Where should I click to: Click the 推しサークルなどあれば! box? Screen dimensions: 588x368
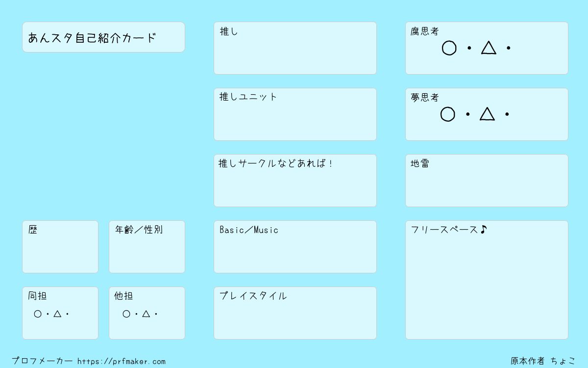(295, 181)
